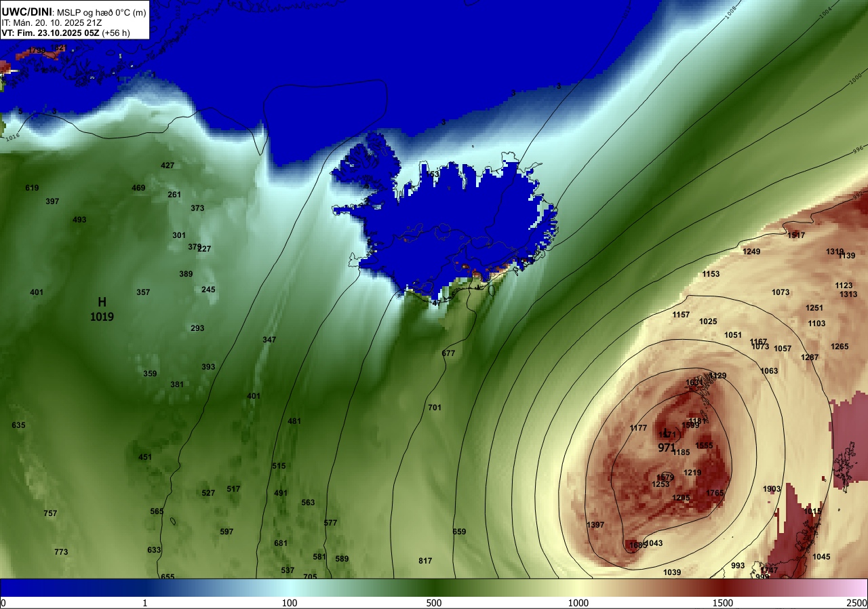The image size is (868, 609).
Task: Click the 757 height value
Action: click(50, 513)
